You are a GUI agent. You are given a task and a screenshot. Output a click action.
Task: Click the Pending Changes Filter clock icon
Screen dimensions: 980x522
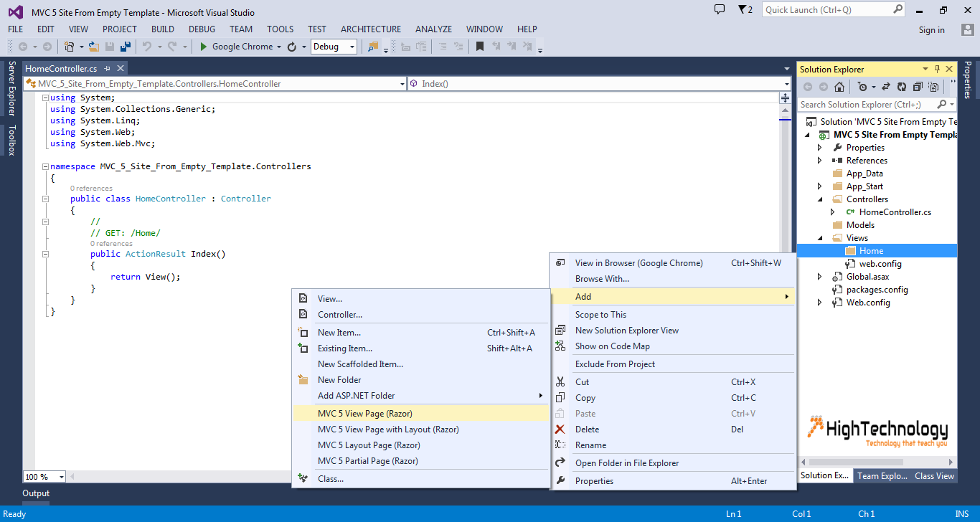click(x=862, y=87)
